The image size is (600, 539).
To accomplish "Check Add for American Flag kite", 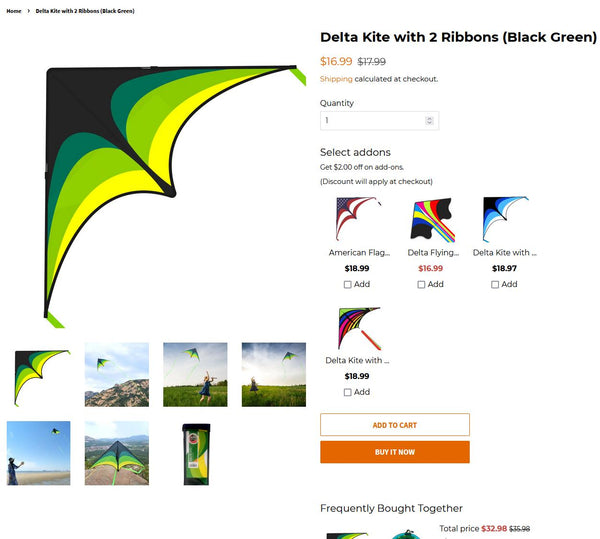I will click(x=347, y=285).
